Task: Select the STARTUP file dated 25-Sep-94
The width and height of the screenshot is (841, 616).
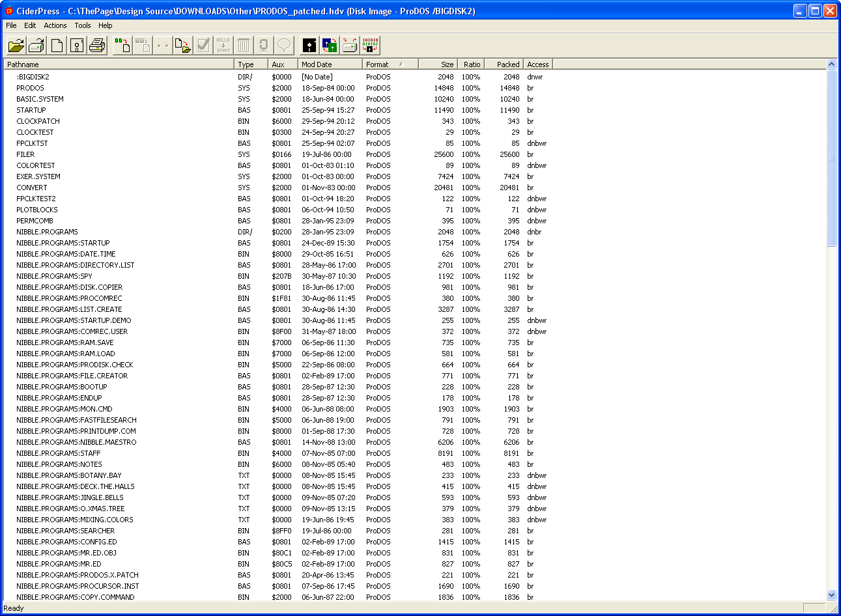Action: point(279,110)
